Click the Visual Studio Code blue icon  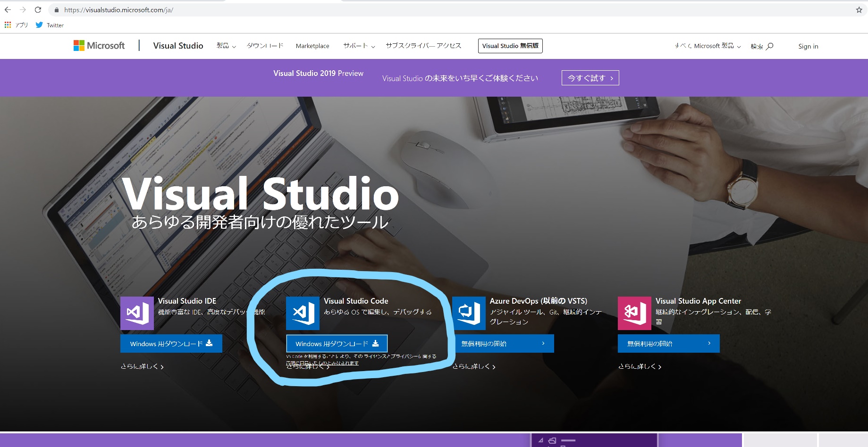[303, 313]
